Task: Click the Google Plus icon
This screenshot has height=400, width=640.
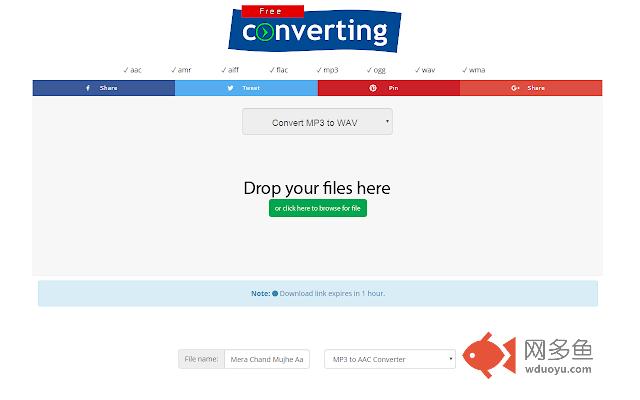Action: pos(515,88)
